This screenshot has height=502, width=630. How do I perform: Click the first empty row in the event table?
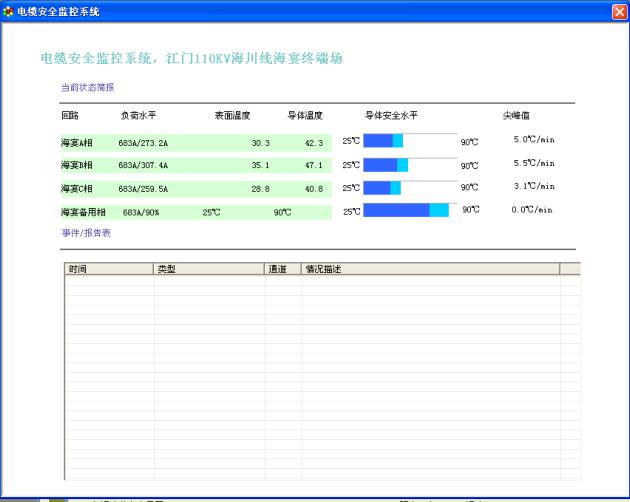pyautogui.click(x=320, y=281)
